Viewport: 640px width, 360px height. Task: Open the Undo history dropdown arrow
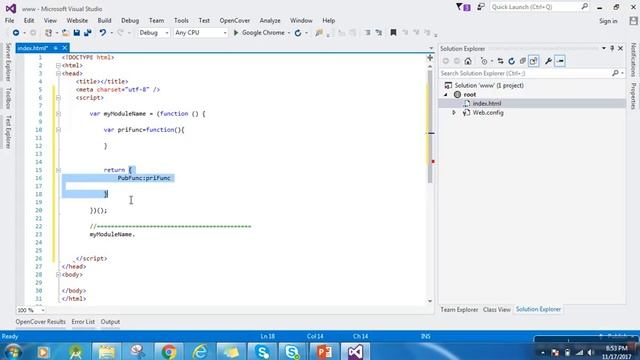pyautogui.click(x=111, y=33)
